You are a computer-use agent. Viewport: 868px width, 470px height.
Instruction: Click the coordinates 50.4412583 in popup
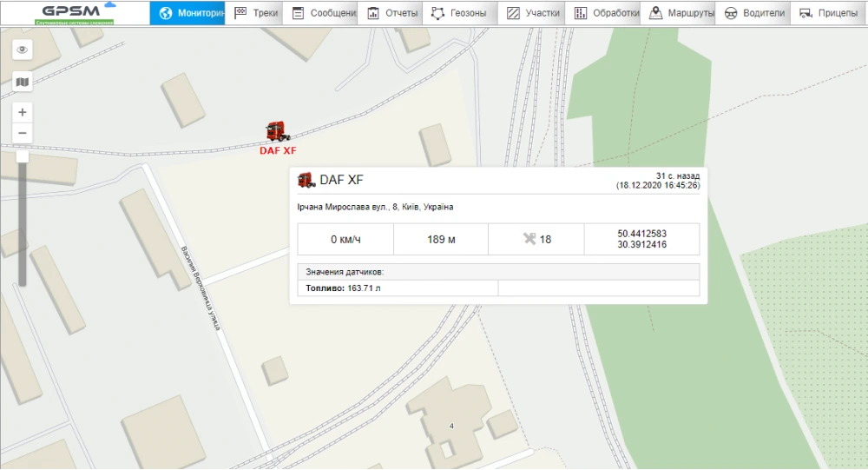[x=641, y=234]
